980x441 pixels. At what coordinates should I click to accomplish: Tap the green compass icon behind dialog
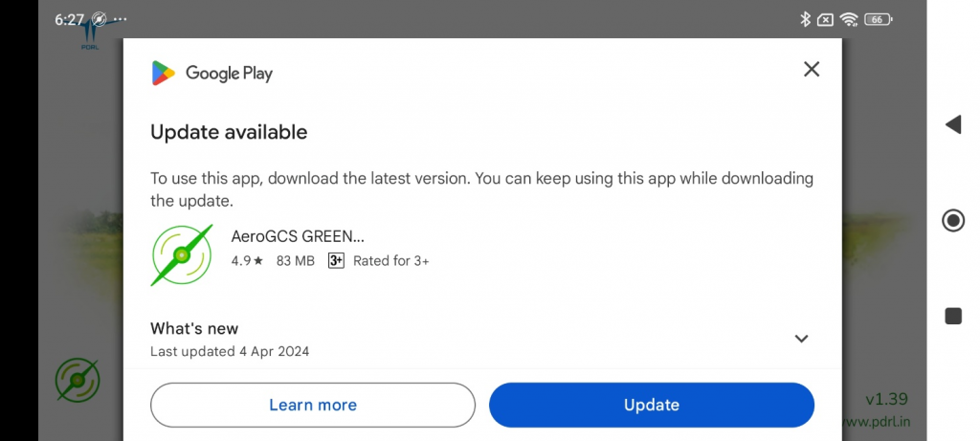click(x=77, y=381)
